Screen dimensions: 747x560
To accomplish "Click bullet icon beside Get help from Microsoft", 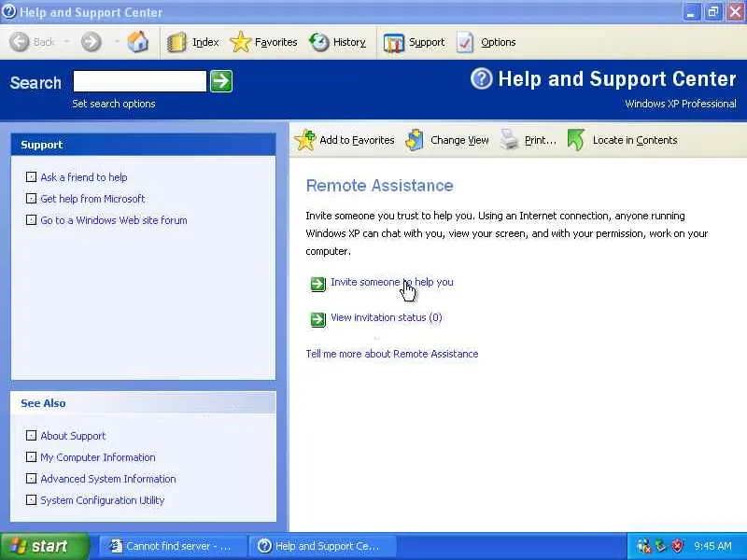I will click(31, 199).
